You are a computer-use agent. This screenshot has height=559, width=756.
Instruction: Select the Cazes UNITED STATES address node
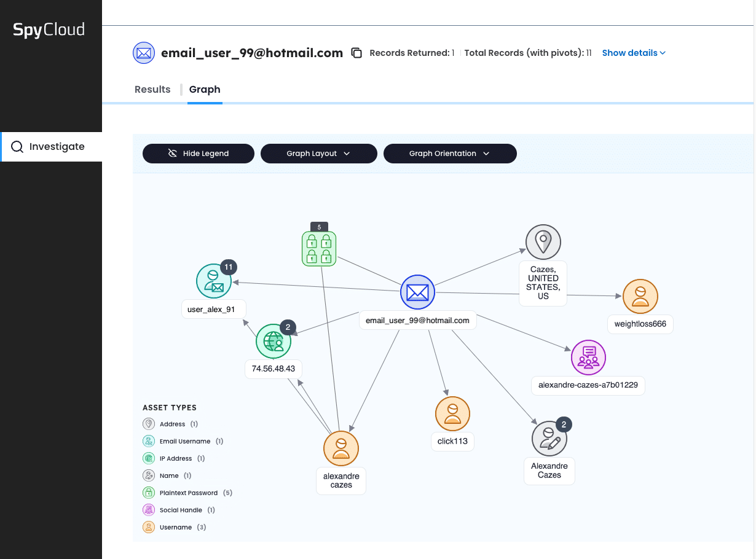pyautogui.click(x=543, y=241)
